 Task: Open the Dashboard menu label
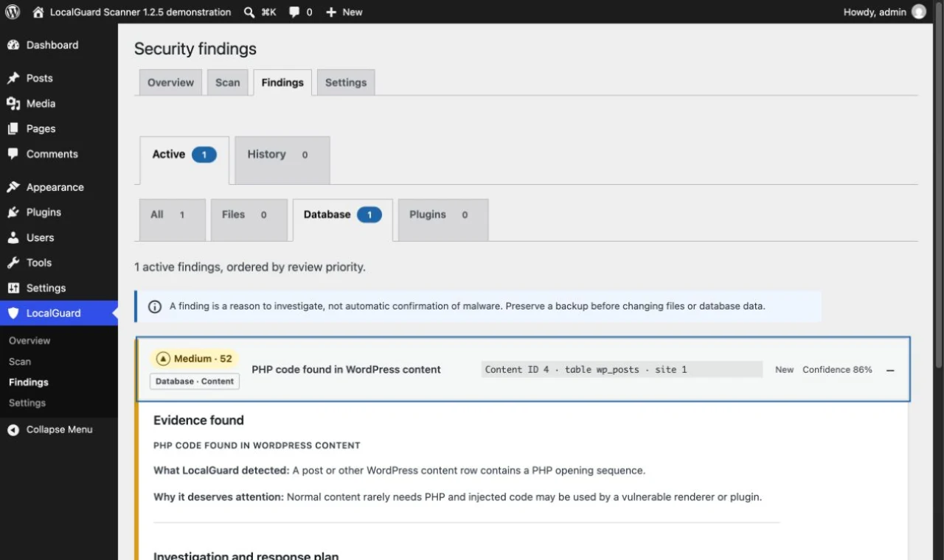pyautogui.click(x=52, y=45)
